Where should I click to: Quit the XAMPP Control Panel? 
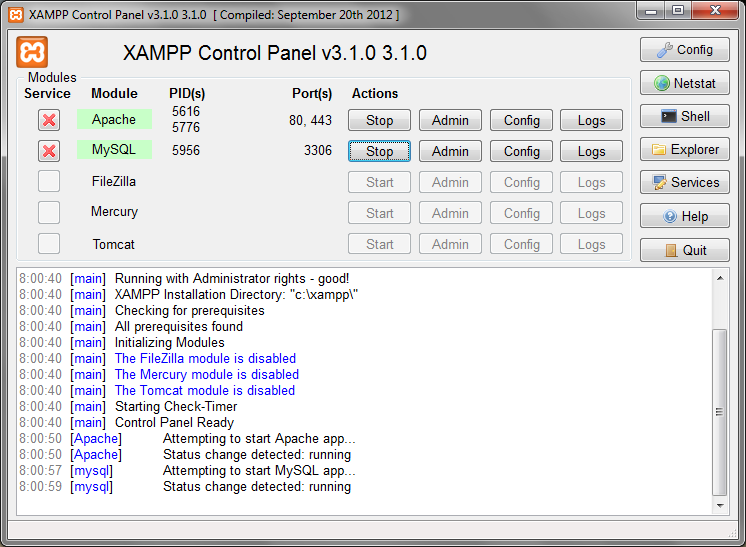click(x=684, y=250)
